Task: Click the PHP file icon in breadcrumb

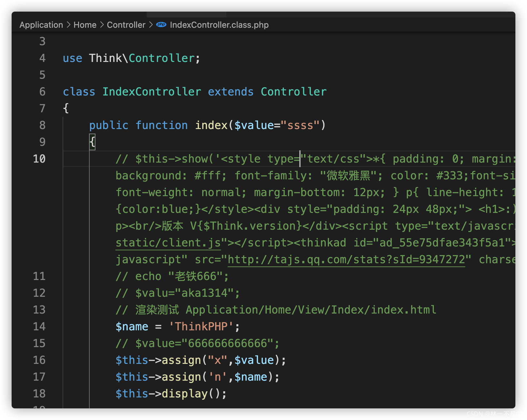Action: pyautogui.click(x=161, y=25)
